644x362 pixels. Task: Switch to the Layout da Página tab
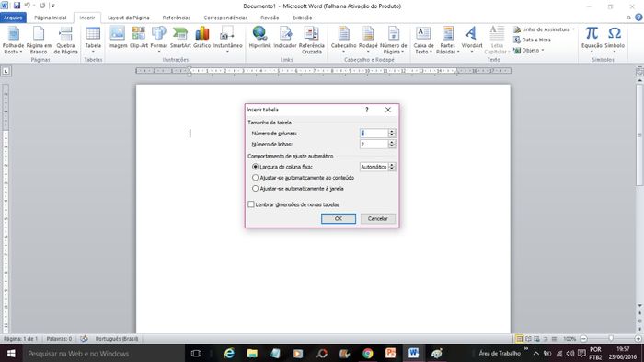coord(129,18)
